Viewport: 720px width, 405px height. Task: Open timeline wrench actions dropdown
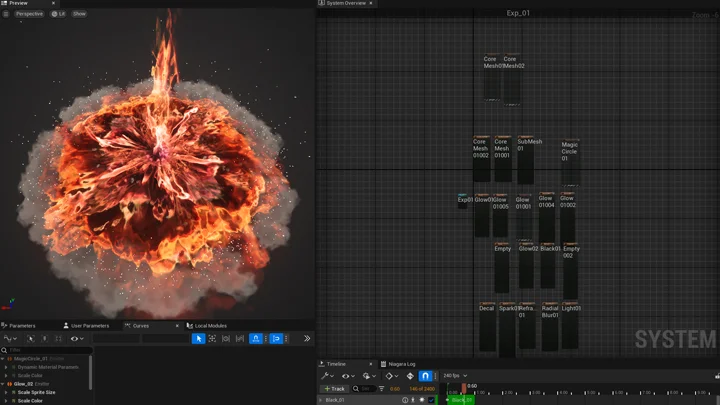(x=327, y=376)
